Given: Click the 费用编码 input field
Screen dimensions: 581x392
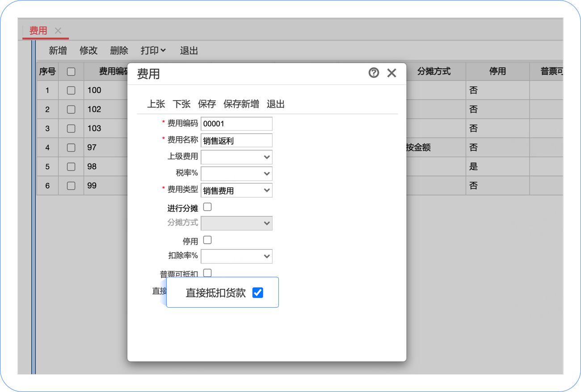Looking at the screenshot, I should pos(236,124).
